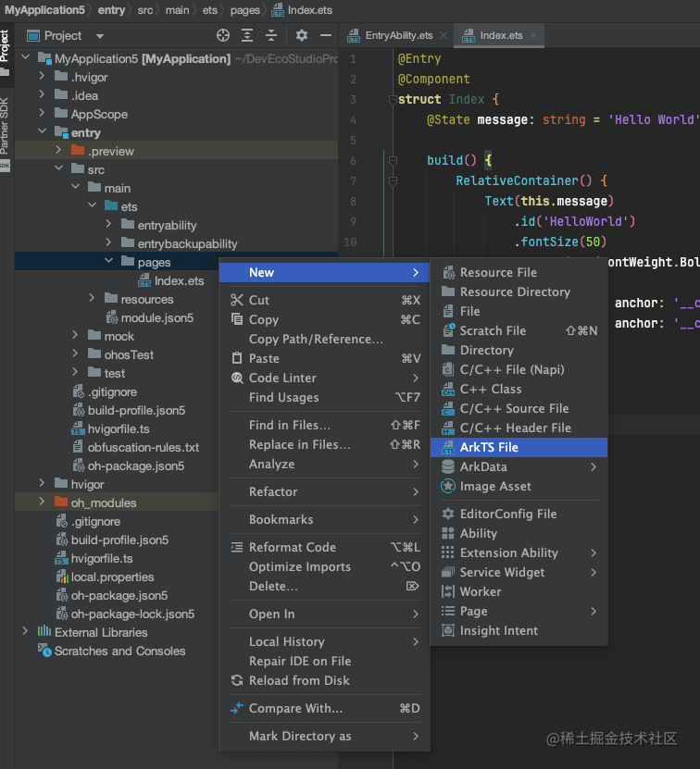
Task: Select local.properties file
Action: (105, 577)
